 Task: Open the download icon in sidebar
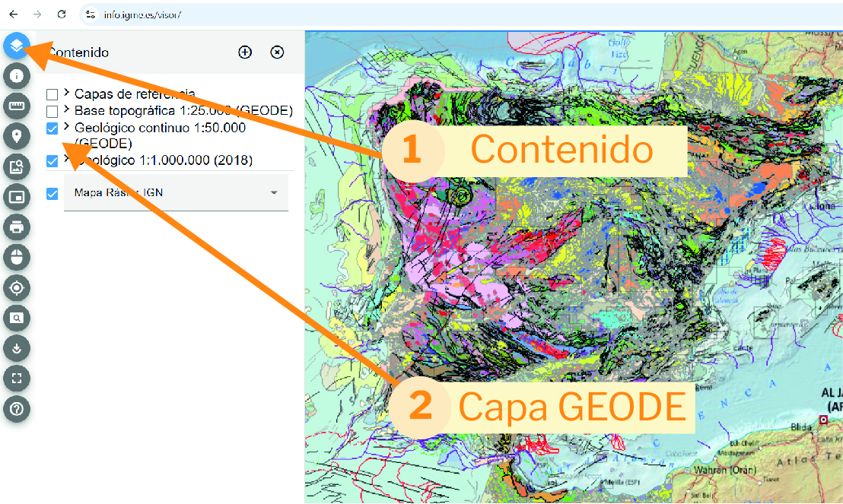click(x=17, y=348)
